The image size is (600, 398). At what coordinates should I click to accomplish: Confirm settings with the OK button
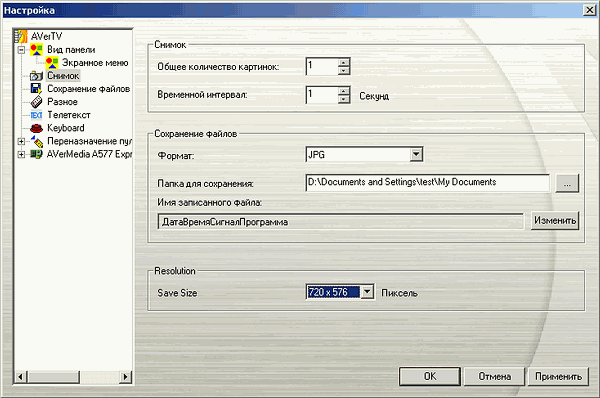pyautogui.click(x=430, y=377)
